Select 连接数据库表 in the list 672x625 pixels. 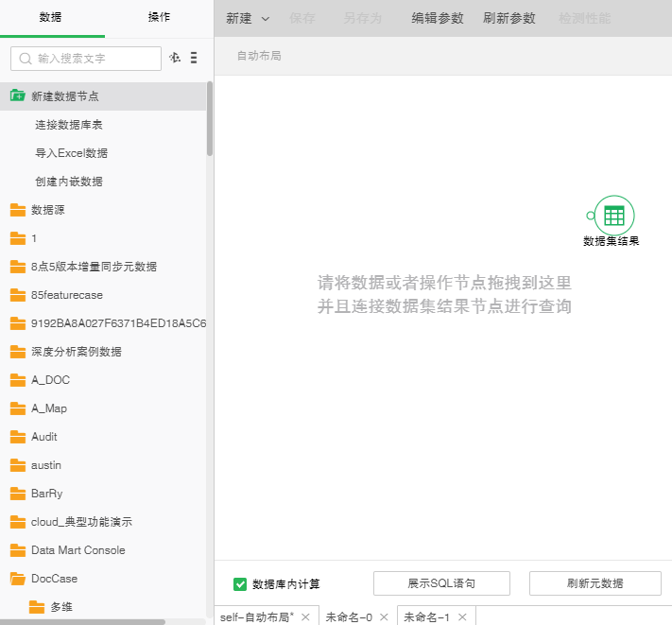click(x=69, y=125)
